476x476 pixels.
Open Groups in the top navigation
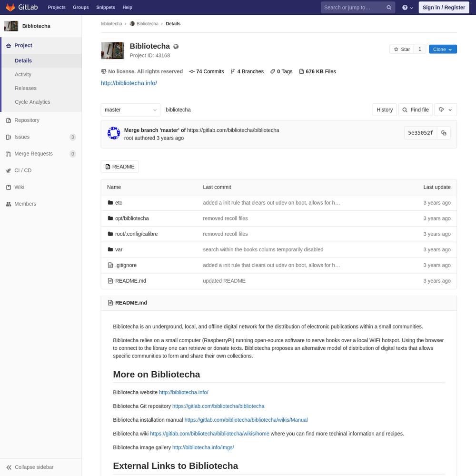pyautogui.click(x=81, y=7)
